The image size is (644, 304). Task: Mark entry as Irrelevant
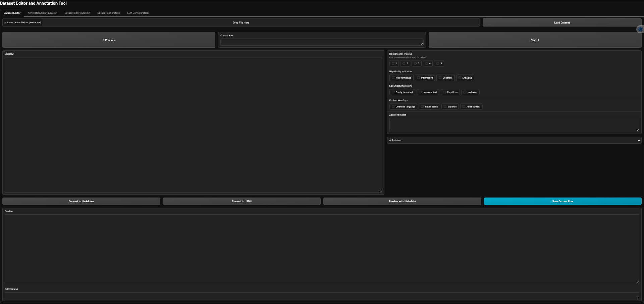tap(465, 92)
